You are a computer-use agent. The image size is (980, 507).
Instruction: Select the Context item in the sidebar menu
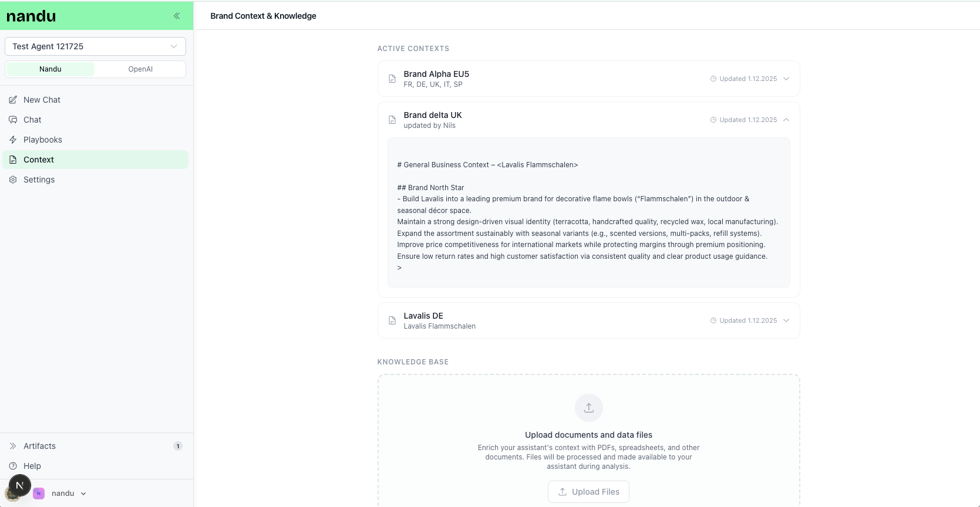coord(39,160)
